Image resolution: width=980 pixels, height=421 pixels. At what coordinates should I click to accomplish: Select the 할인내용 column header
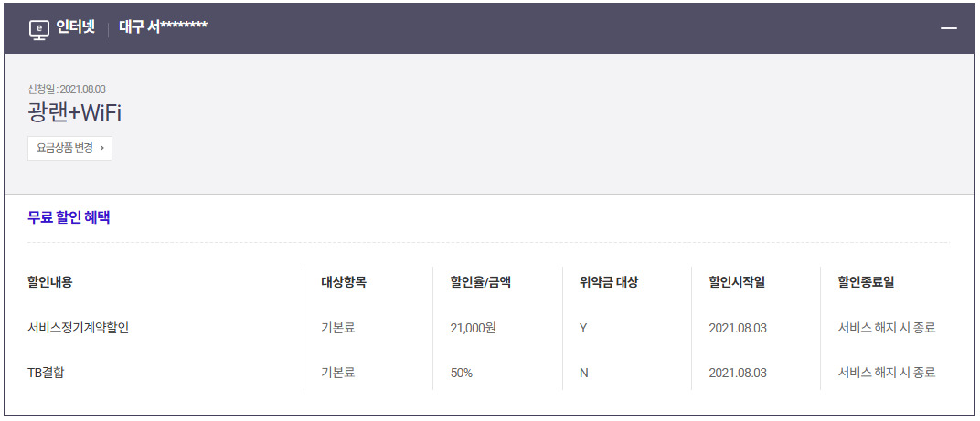(x=50, y=281)
